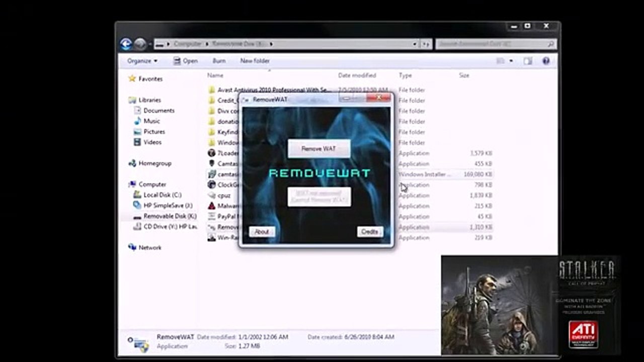Select Computer in the navigation pane

click(152, 185)
